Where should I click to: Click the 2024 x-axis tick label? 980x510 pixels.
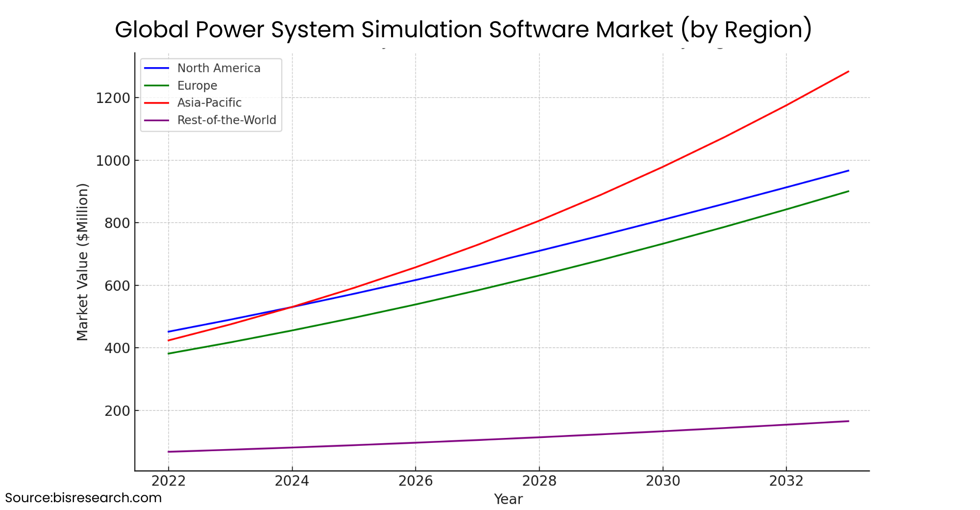point(292,481)
